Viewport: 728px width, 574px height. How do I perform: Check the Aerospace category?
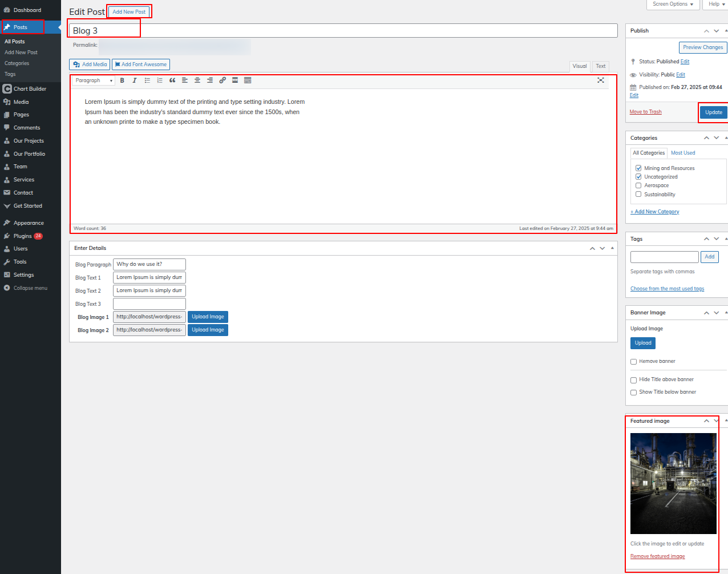pyautogui.click(x=638, y=185)
